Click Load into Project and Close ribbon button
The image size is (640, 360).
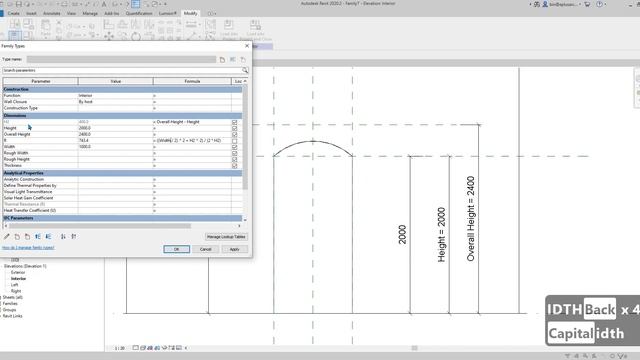click(x=256, y=29)
